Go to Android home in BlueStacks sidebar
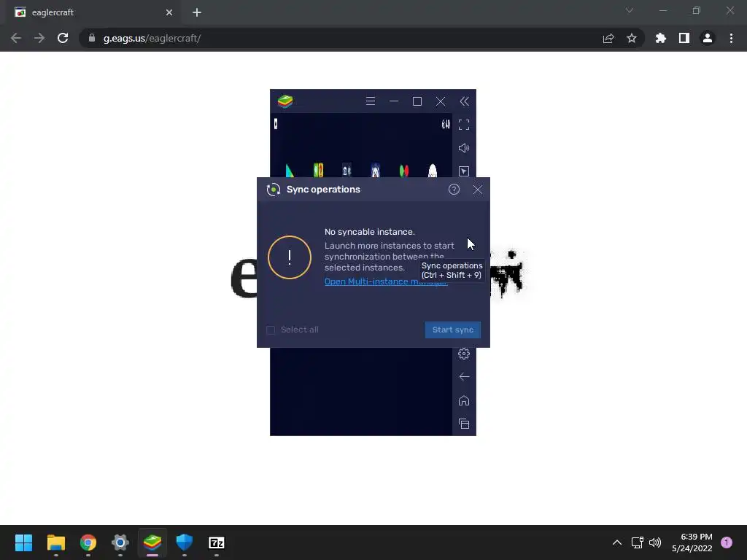Image resolution: width=747 pixels, height=560 pixels. click(x=464, y=400)
